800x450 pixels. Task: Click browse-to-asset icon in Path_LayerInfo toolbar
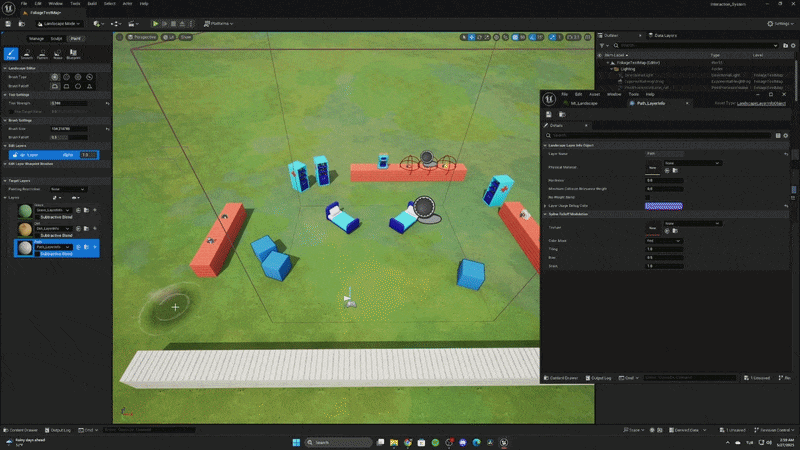point(562,114)
